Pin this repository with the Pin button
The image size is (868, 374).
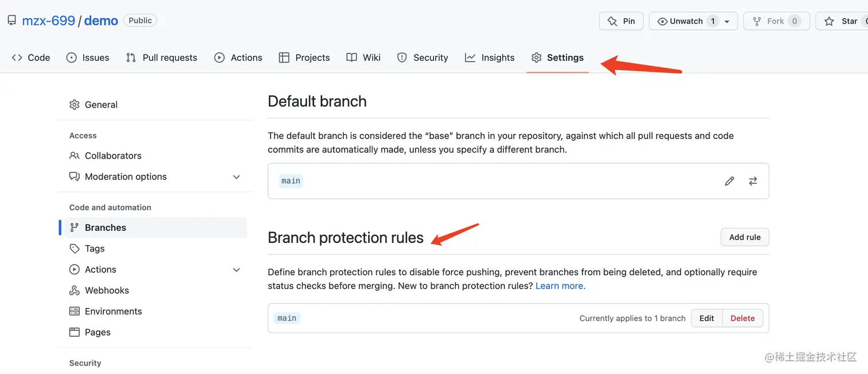click(x=621, y=21)
